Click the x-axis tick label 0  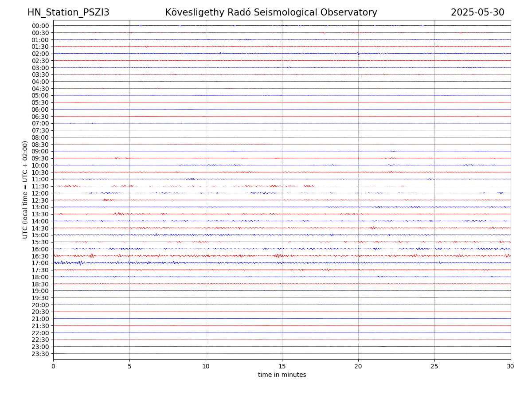coord(53,367)
